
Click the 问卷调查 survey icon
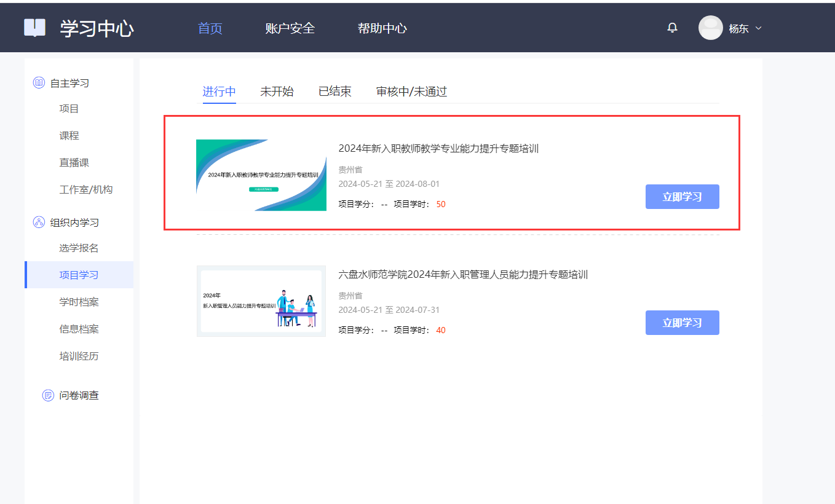(48, 395)
